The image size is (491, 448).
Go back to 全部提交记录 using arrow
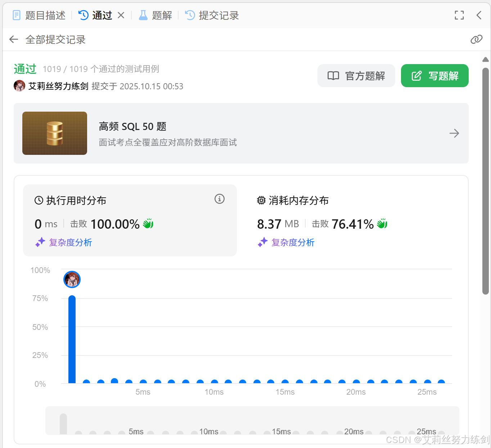point(14,39)
